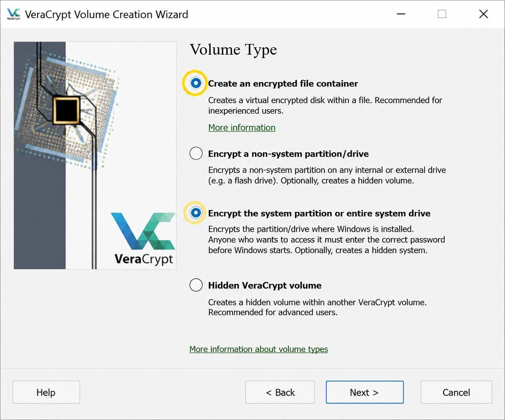Click the VeraCrypt chip artwork image
The width and height of the screenshot is (505, 420).
click(95, 155)
